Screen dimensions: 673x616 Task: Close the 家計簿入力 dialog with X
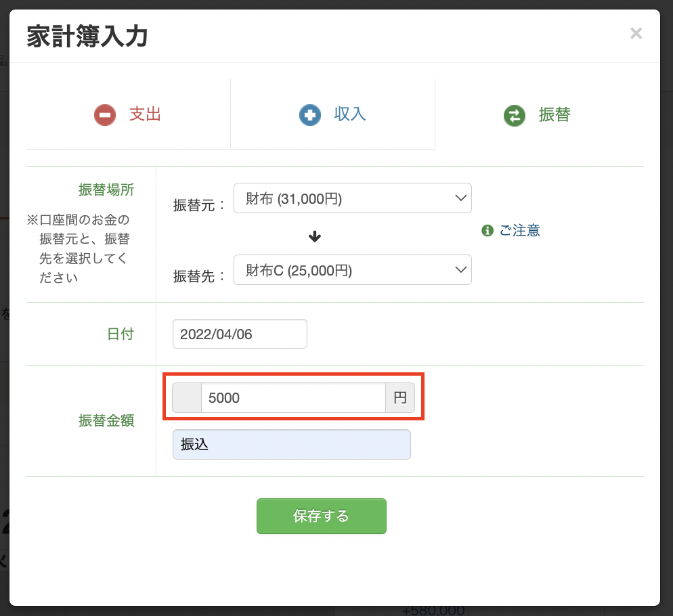pyautogui.click(x=636, y=33)
